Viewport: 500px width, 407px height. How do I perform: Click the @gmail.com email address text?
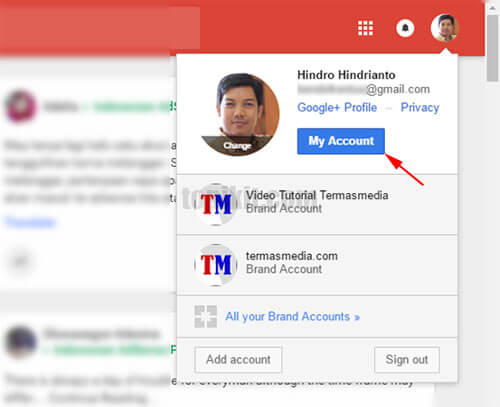coord(363,89)
